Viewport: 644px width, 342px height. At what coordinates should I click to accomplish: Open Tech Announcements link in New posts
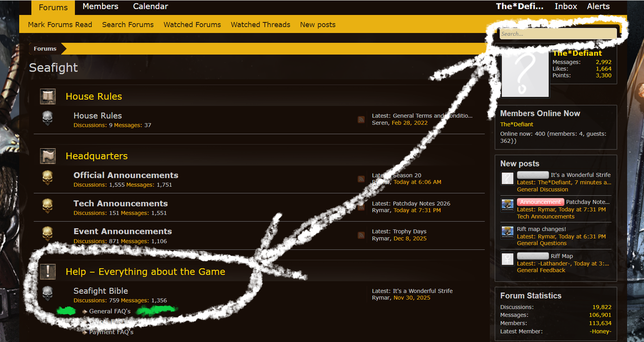tap(545, 217)
